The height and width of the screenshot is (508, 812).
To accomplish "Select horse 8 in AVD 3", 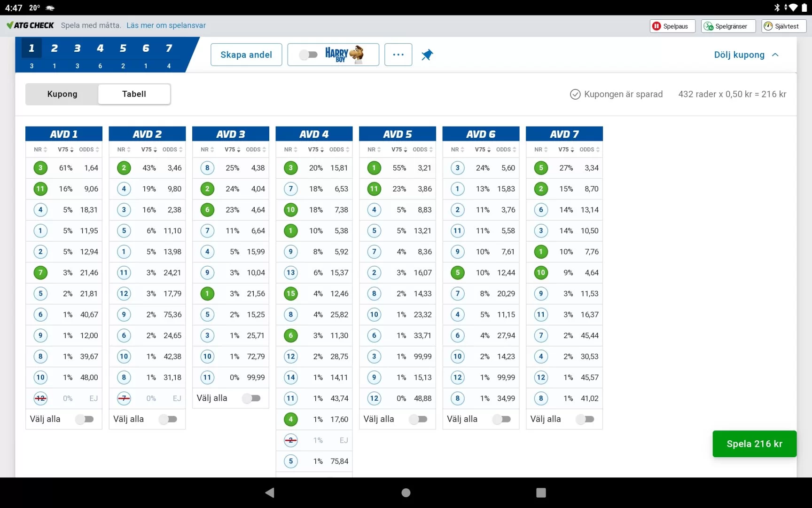I will (x=207, y=168).
